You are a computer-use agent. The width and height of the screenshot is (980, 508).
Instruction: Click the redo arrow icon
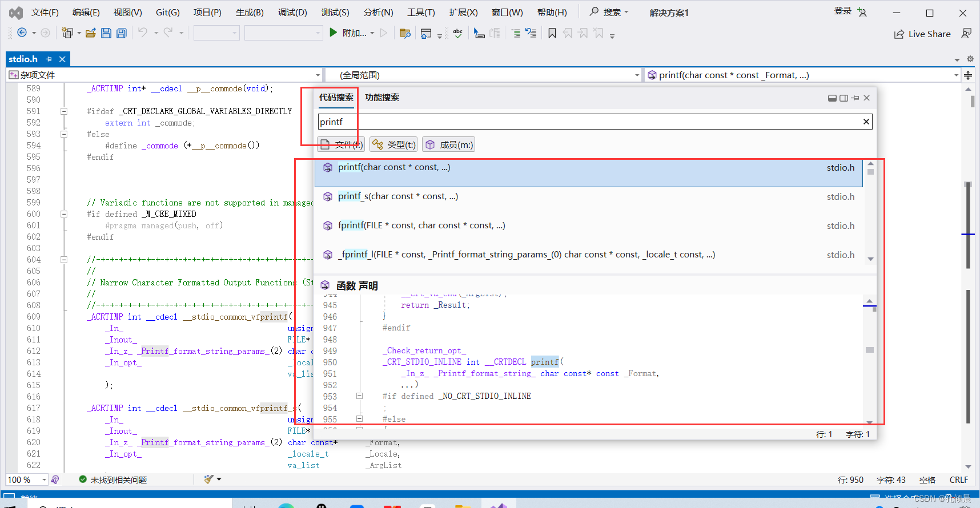(168, 33)
